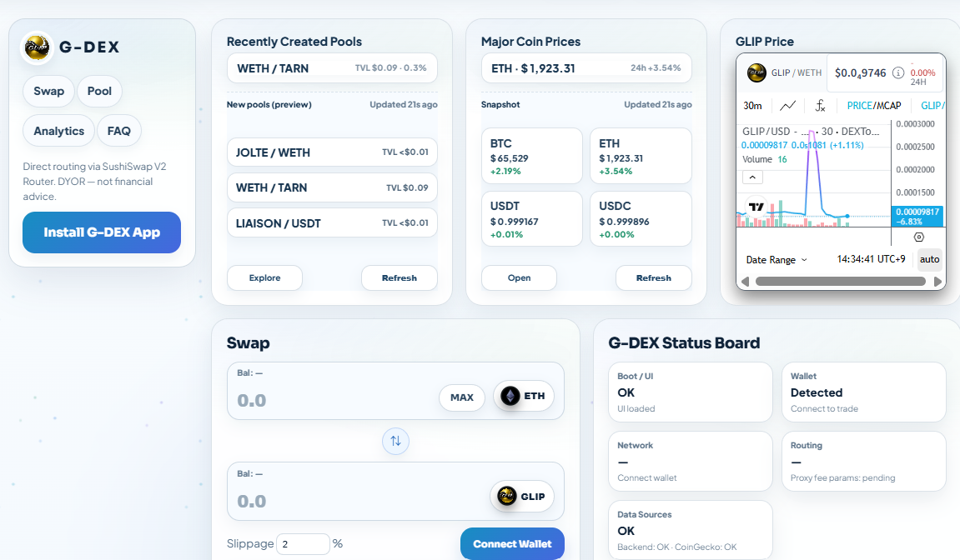Click the G-DEX logo coin icon
The image size is (960, 560).
pyautogui.click(x=37, y=47)
